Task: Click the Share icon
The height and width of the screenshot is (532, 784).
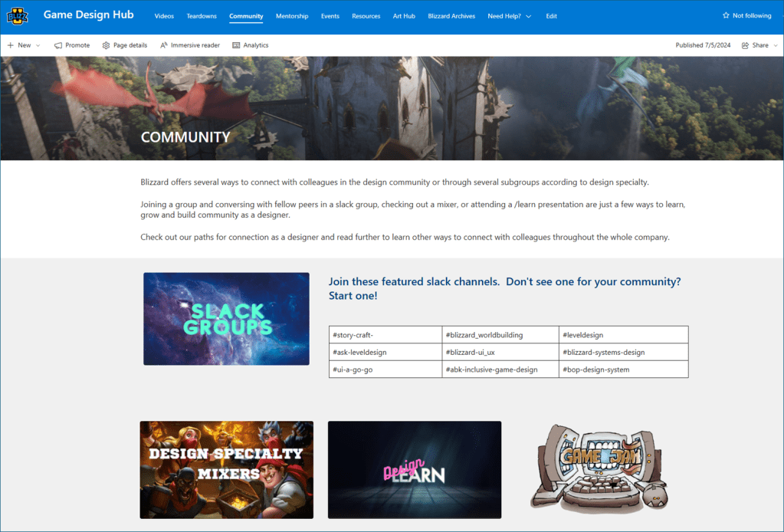Action: click(x=745, y=45)
